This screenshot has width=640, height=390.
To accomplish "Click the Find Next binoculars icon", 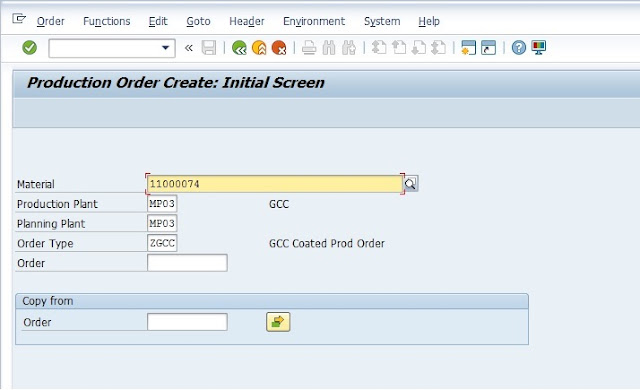I will pos(349,48).
